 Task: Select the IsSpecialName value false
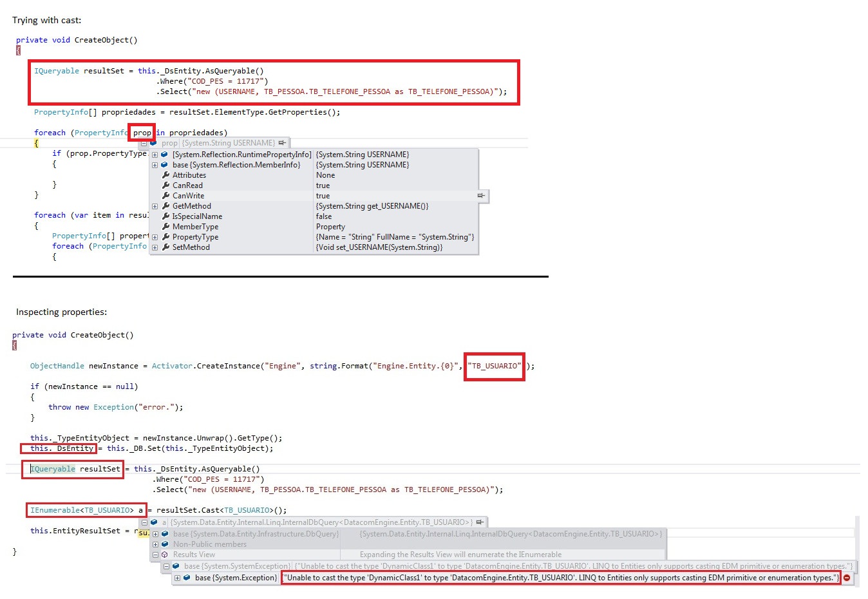click(x=324, y=216)
